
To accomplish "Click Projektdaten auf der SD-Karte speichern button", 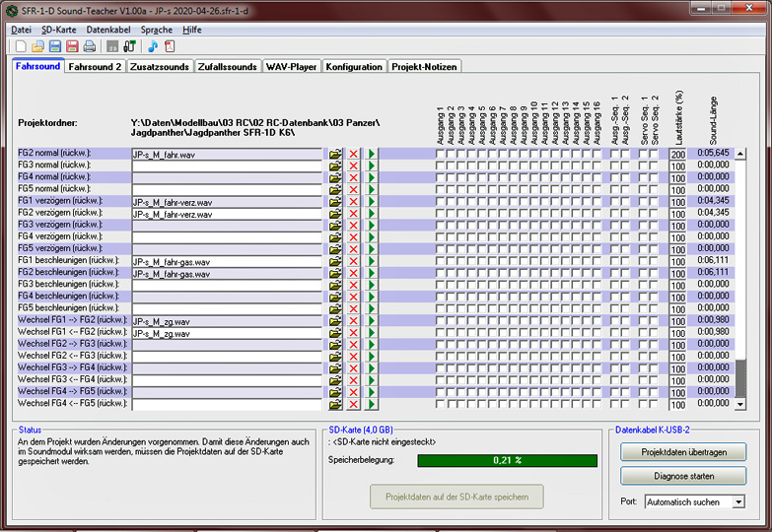I will click(456, 497).
